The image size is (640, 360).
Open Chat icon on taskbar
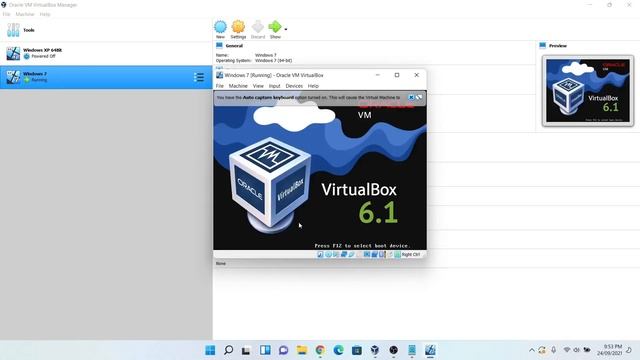point(283,350)
